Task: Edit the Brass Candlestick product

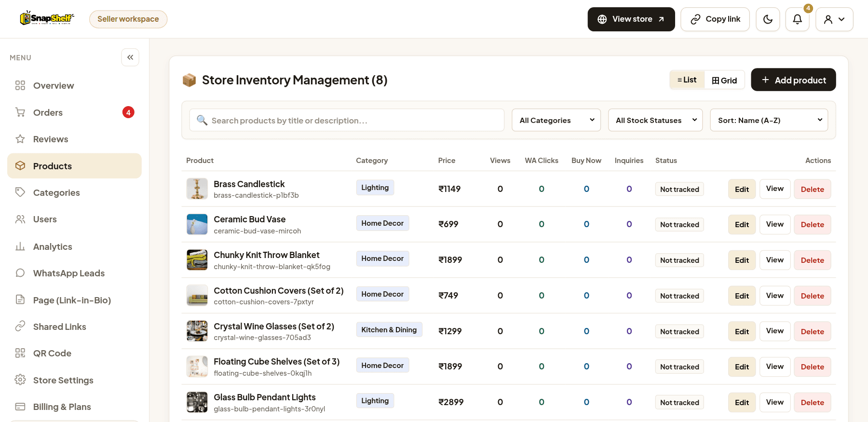Action: pyautogui.click(x=742, y=189)
